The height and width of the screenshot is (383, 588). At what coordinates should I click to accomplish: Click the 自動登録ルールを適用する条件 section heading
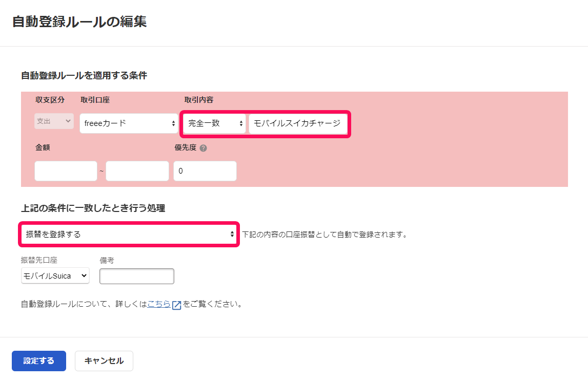point(84,76)
